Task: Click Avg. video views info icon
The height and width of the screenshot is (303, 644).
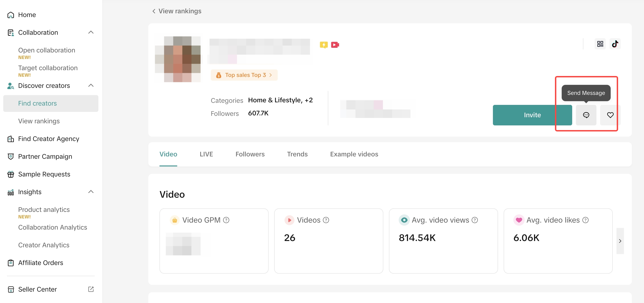Action: tap(474, 220)
